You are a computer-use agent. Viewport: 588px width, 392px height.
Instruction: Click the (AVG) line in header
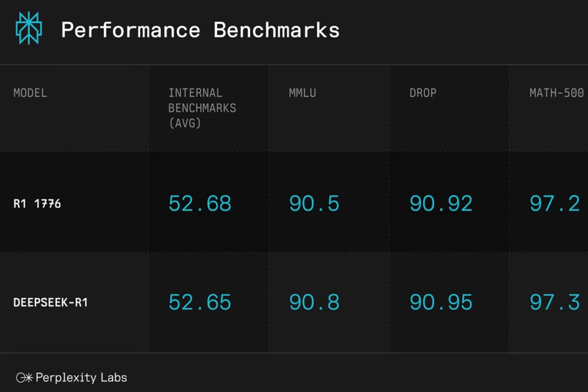[185, 123]
